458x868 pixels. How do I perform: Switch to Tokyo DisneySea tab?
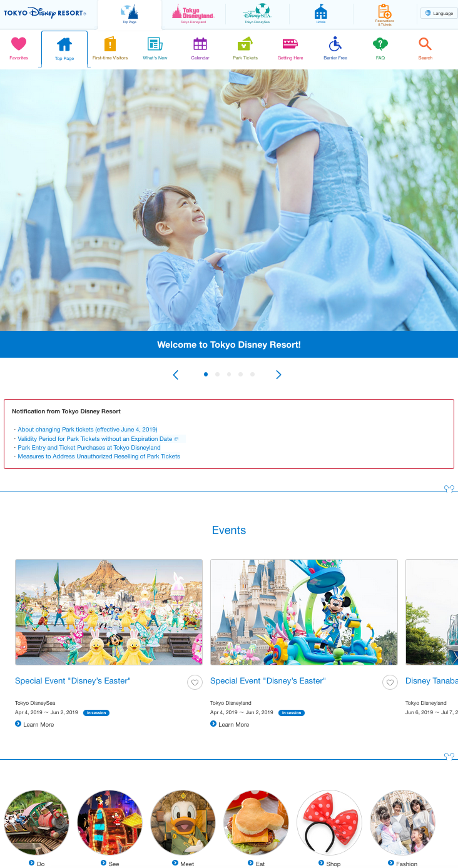coord(257,14)
